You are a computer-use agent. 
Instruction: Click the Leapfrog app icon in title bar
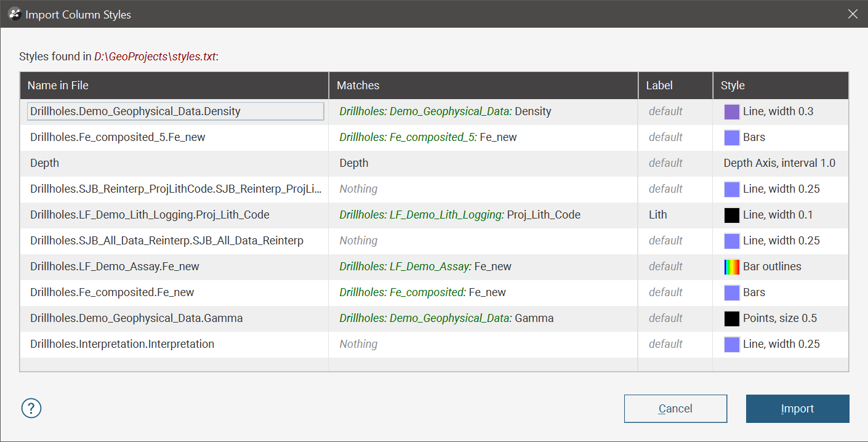click(x=14, y=14)
